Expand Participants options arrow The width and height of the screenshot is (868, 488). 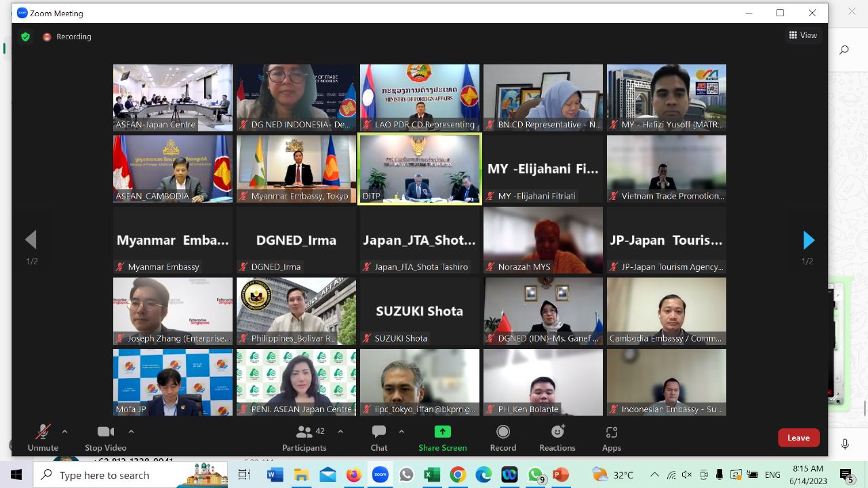[340, 431]
